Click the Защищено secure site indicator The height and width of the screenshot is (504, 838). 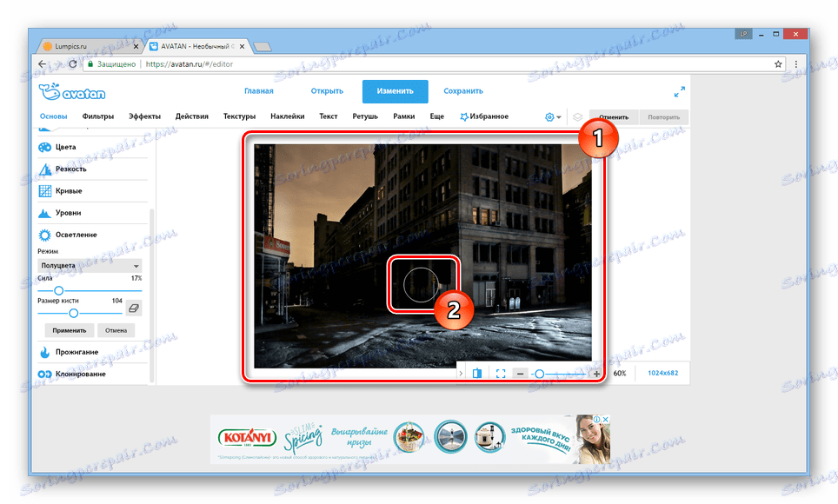(x=111, y=64)
